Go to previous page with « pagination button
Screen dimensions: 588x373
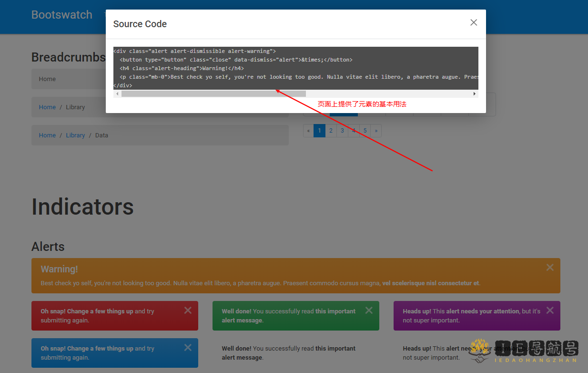308,131
